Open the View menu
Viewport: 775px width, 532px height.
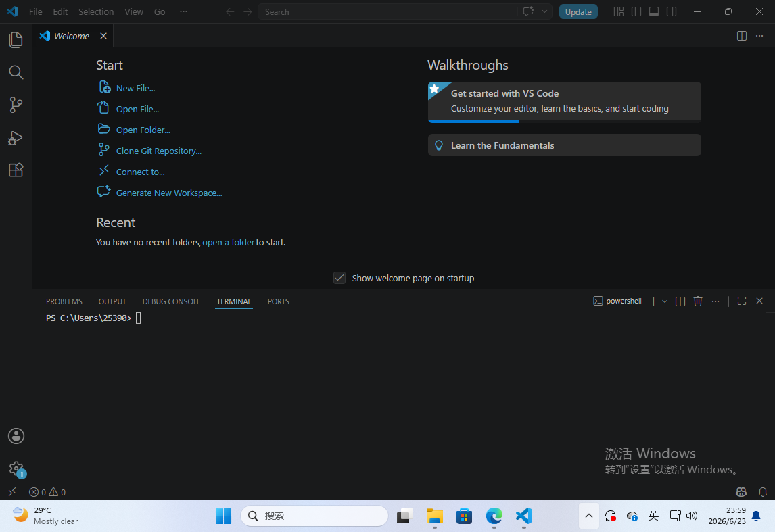coord(134,12)
